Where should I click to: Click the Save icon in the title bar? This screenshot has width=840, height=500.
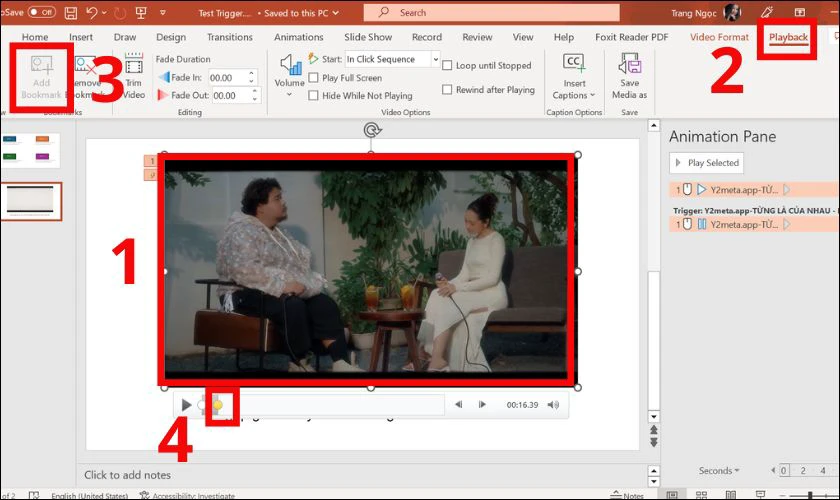point(71,12)
